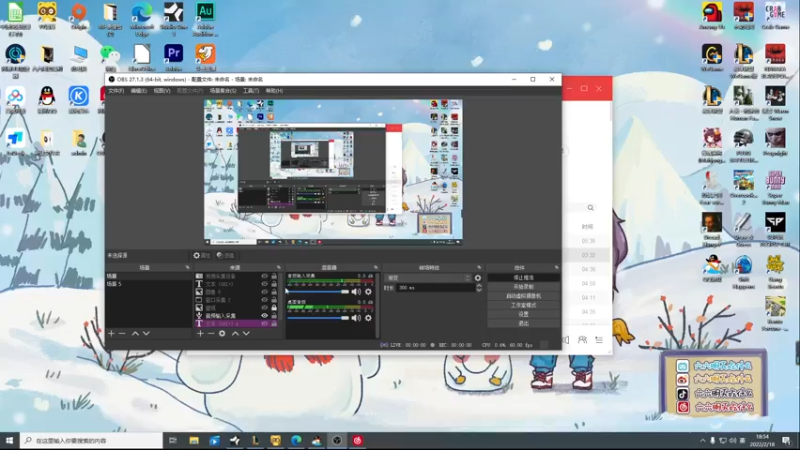Toggle lock on window capture 2 source
Screen dimensions: 800x450
pos(274,299)
